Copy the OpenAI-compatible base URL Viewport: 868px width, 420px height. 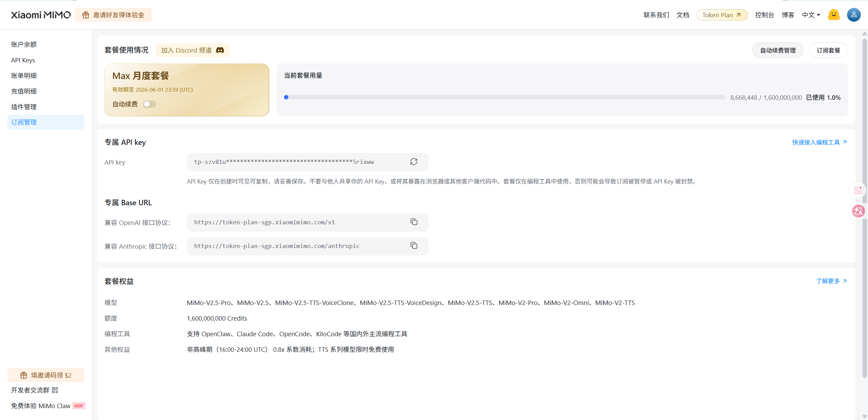[414, 222]
